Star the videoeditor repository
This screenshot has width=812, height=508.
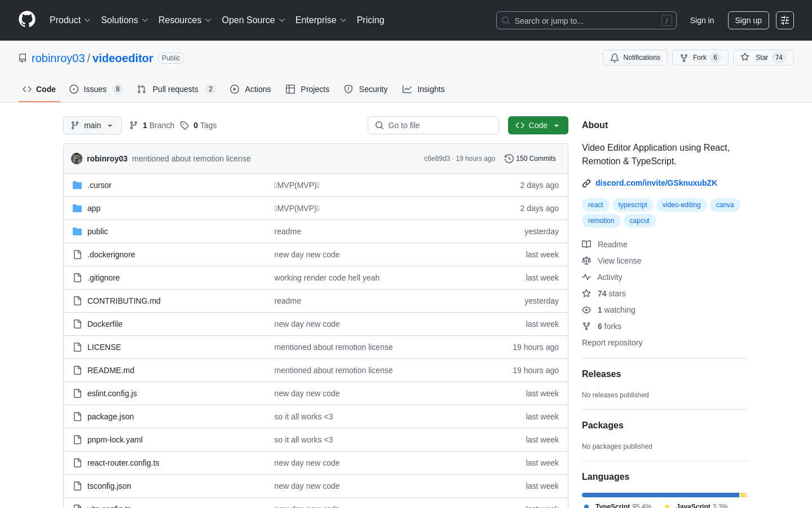763,58
